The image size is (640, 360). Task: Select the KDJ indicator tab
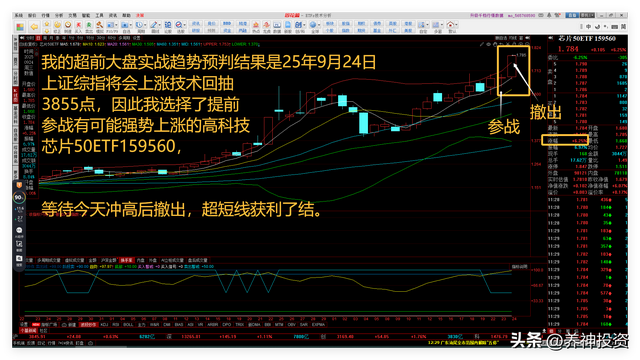[104, 324]
